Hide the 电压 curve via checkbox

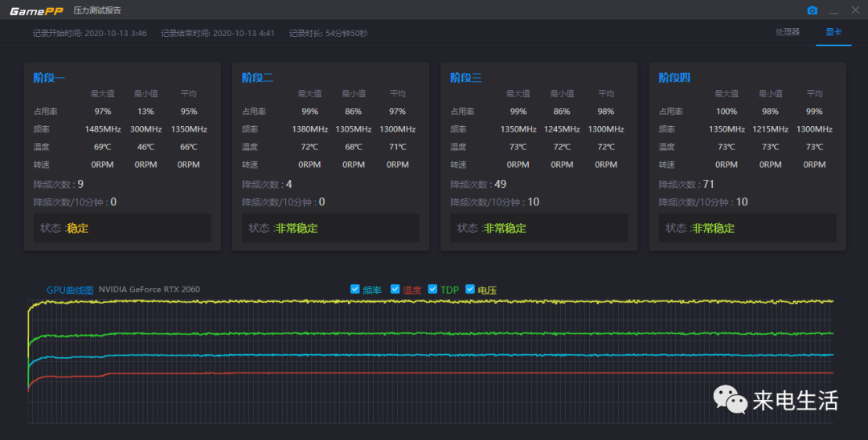tap(470, 289)
